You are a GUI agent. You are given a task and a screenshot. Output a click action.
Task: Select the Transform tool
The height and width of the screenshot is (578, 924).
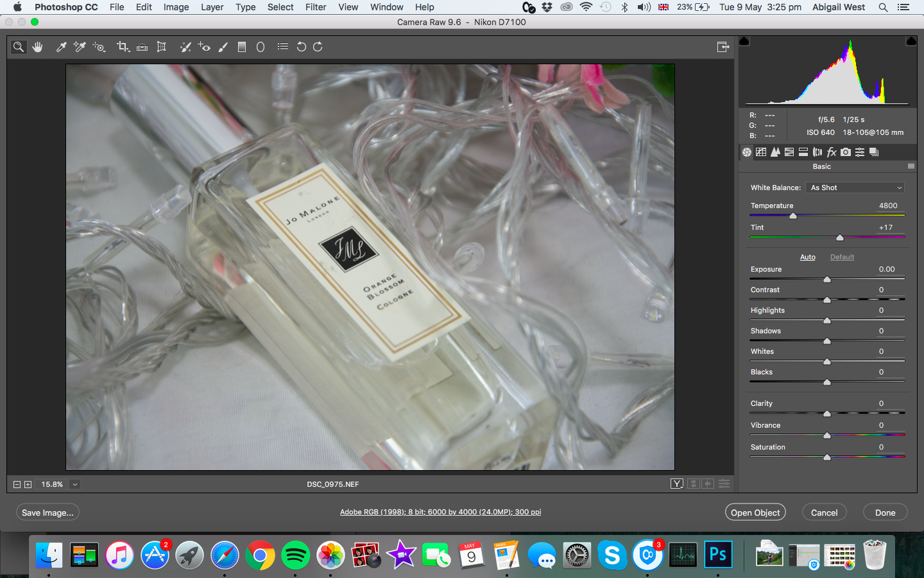pyautogui.click(x=162, y=47)
